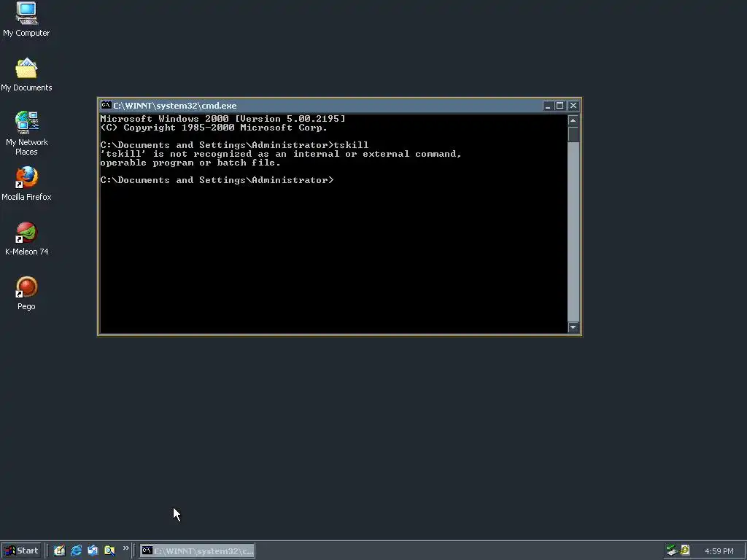Screen dimensions: 747x560
Task: Minimize the cmd.exe window
Action: 548,106
